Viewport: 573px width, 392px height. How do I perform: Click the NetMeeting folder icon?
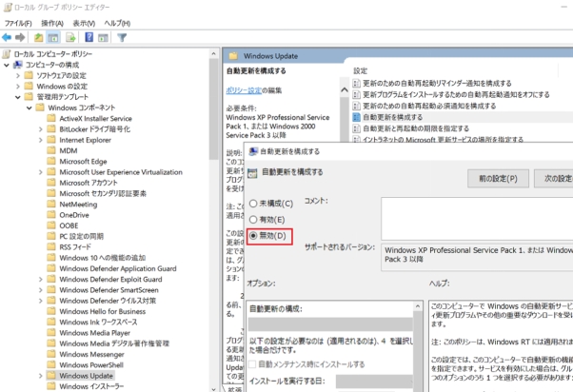click(51, 204)
